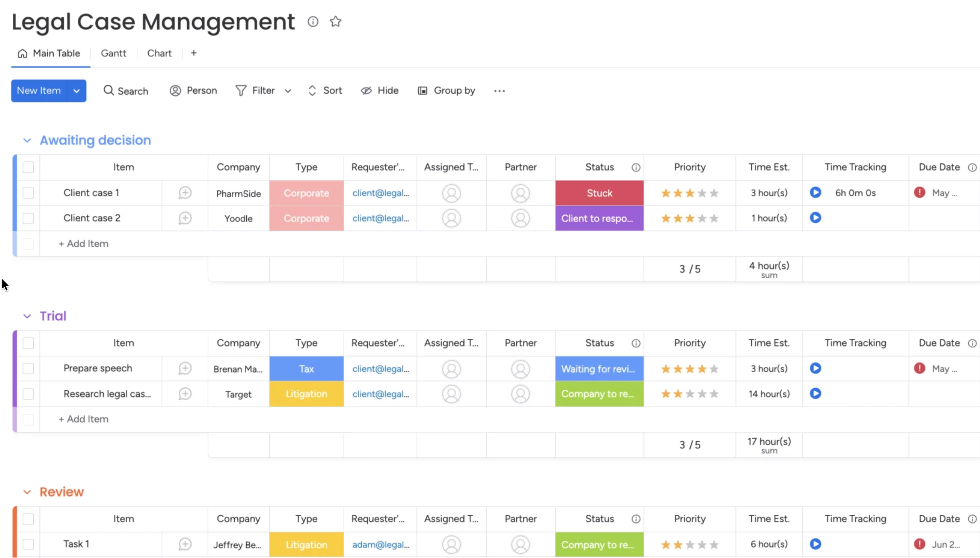The height and width of the screenshot is (558, 980).
Task: Open the board search
Action: point(126,90)
